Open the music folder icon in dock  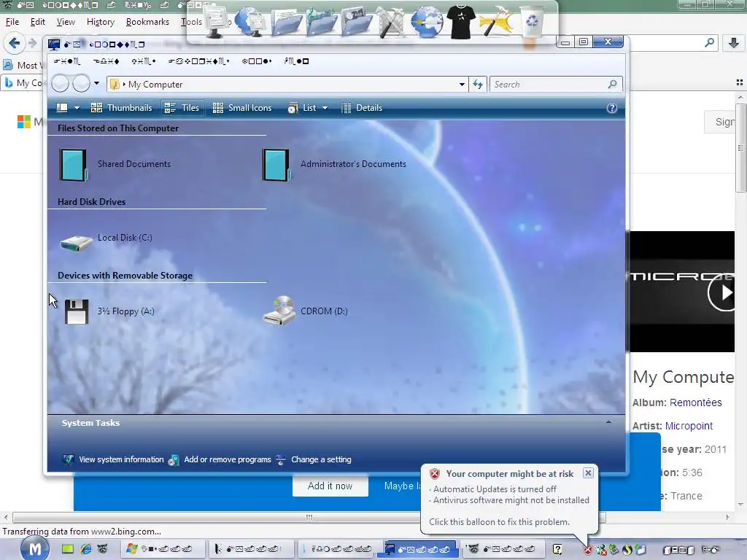coord(321,23)
